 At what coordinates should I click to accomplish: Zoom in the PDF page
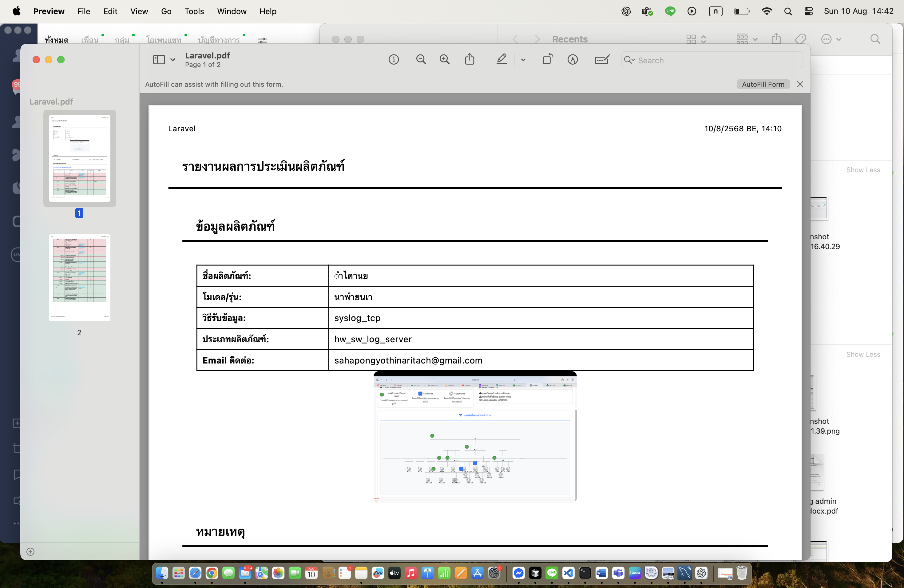tap(444, 60)
